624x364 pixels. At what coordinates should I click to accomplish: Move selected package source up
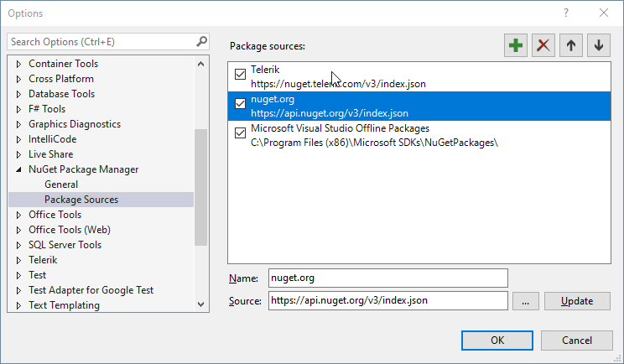[571, 45]
